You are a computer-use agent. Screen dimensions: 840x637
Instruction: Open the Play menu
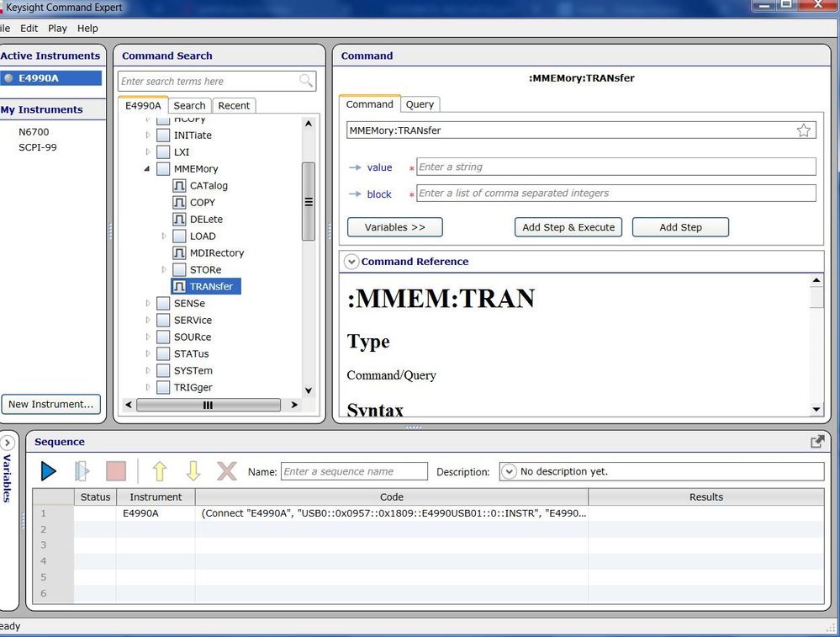click(x=57, y=28)
